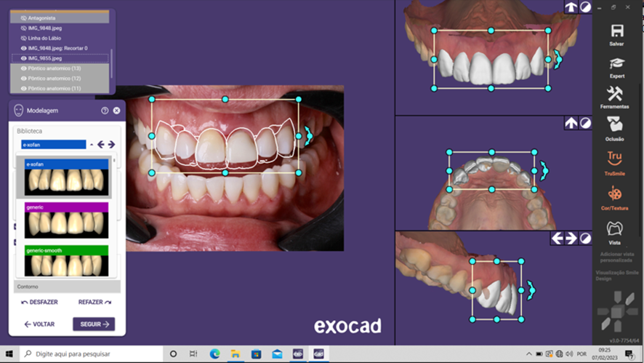Hide the Pôntico anatomico (13) layer
This screenshot has height=363, width=644.
pos(23,68)
